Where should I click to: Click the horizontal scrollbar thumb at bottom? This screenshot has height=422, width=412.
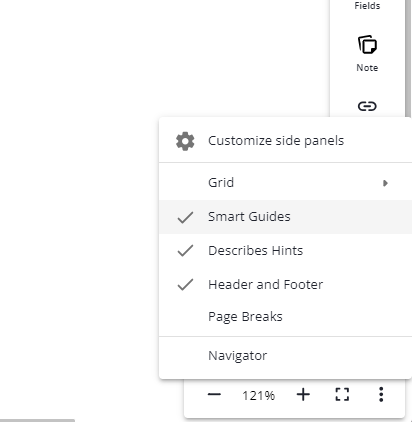point(37,421)
